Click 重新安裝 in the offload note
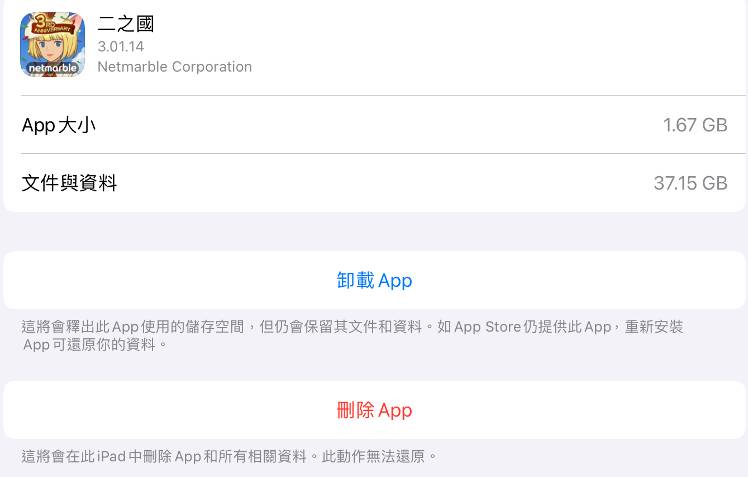The image size is (748, 477). coord(655,327)
